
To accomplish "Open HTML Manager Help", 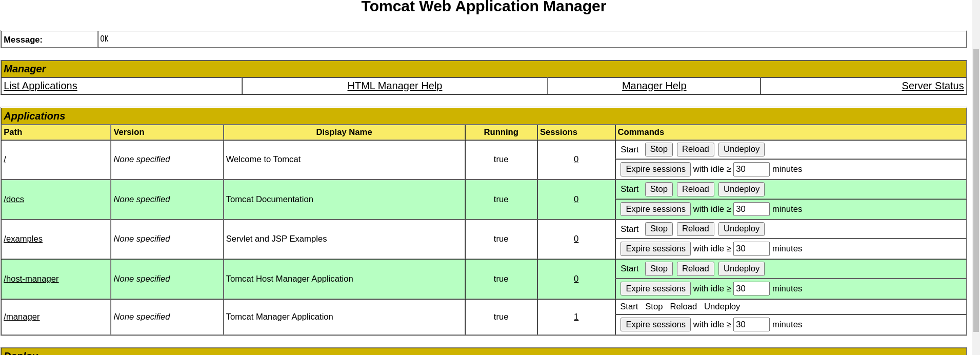I will coord(394,86).
